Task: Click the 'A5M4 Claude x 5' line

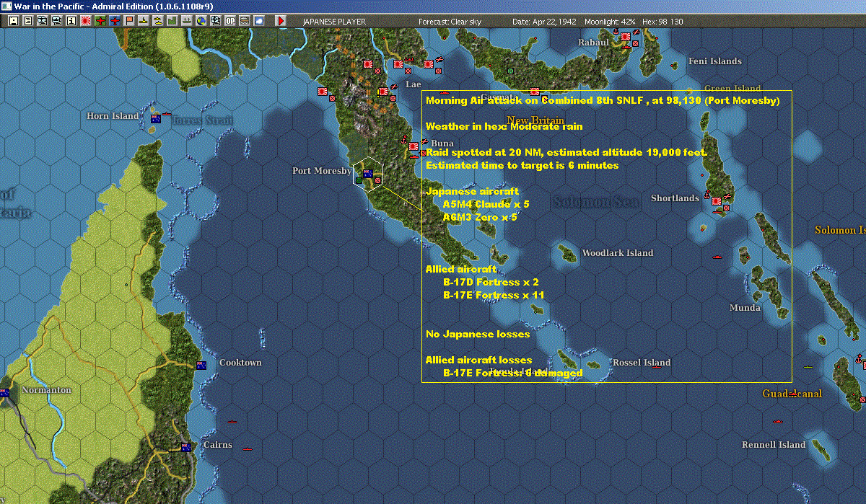Action: [x=486, y=204]
